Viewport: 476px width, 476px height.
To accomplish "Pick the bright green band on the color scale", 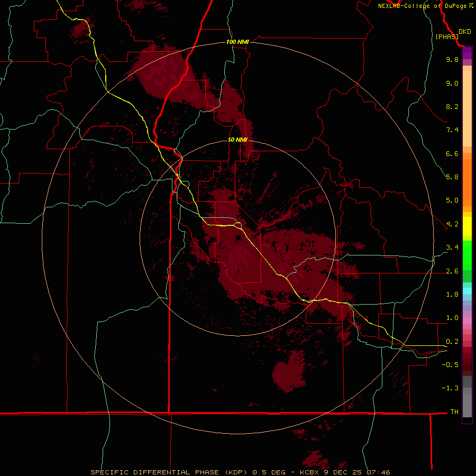I will click(x=467, y=255).
